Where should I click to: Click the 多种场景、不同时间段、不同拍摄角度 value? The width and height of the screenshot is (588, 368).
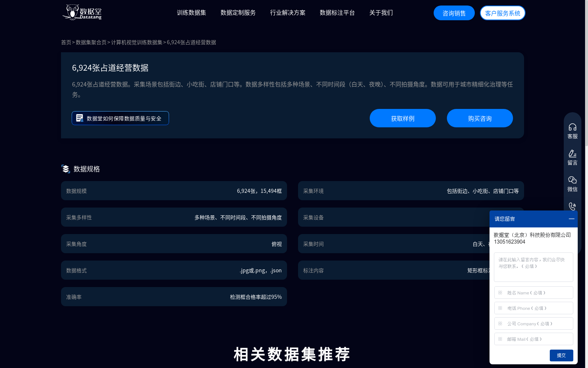[238, 217]
